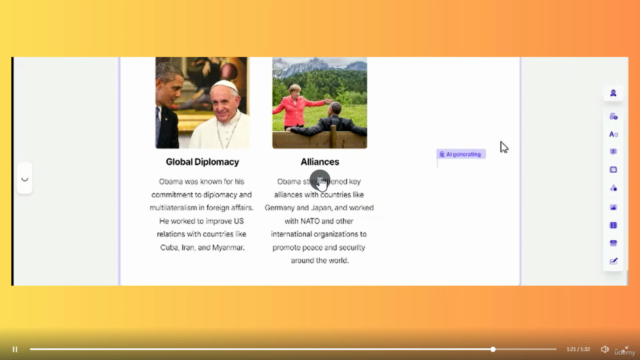Click the text line 'Cuba, Iran, and Myanmar.'

point(202,247)
